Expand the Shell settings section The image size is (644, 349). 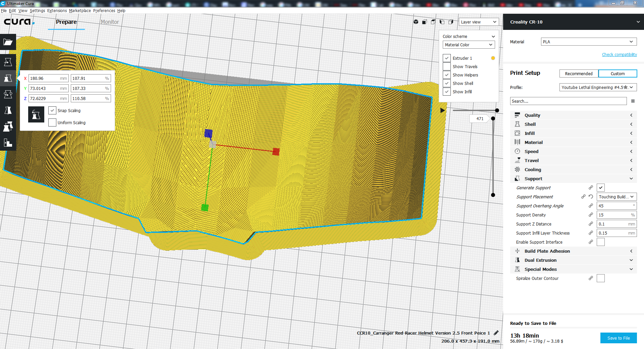(574, 124)
